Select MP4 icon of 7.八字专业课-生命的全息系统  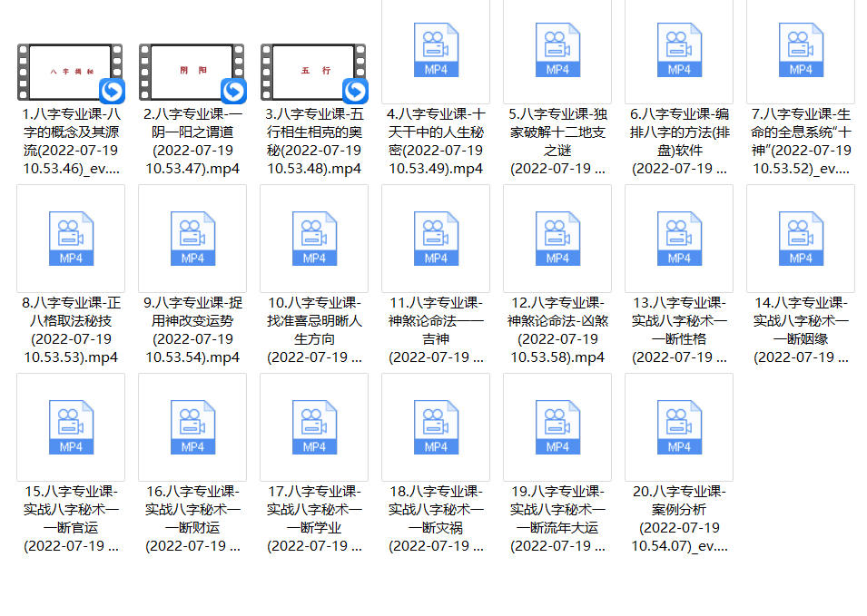802,50
